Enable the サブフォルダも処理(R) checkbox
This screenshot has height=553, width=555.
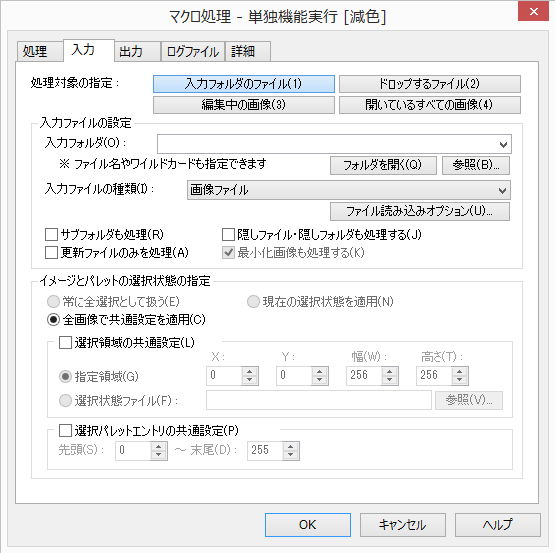coord(51,234)
